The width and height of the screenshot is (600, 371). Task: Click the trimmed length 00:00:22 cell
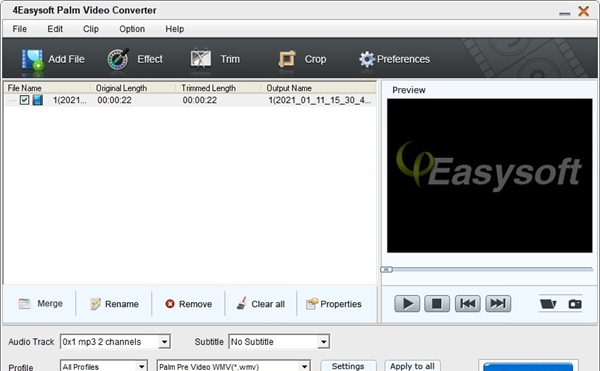199,100
